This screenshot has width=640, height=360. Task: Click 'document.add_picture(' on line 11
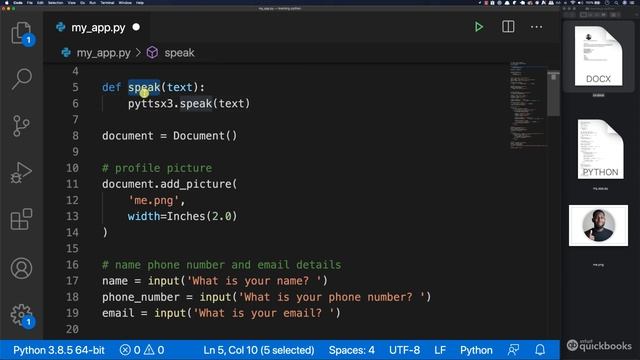click(169, 184)
